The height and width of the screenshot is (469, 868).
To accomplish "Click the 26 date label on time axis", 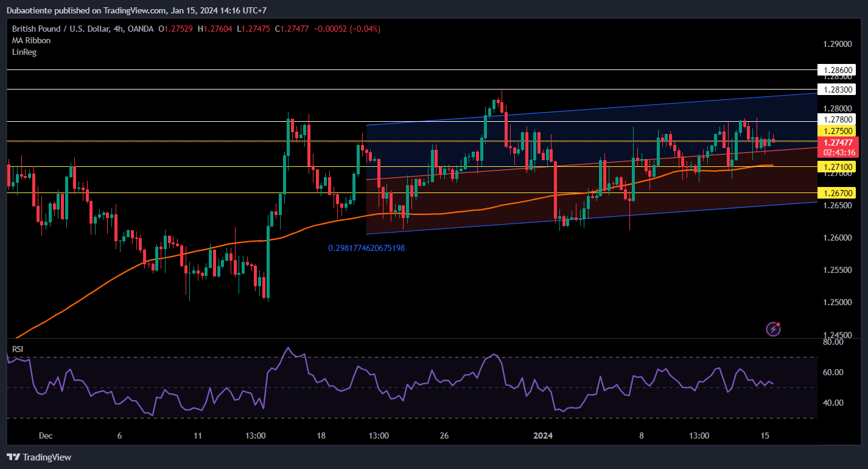I will point(444,436).
